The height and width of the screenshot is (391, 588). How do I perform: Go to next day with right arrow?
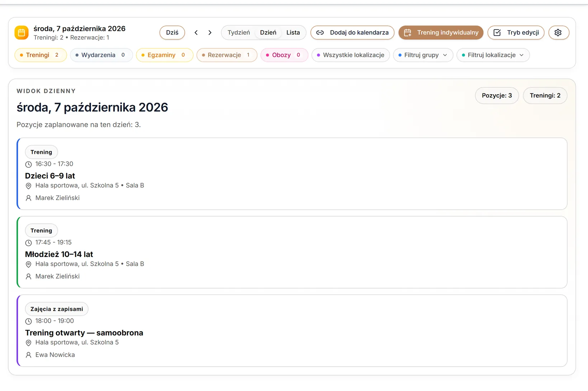pyautogui.click(x=210, y=33)
